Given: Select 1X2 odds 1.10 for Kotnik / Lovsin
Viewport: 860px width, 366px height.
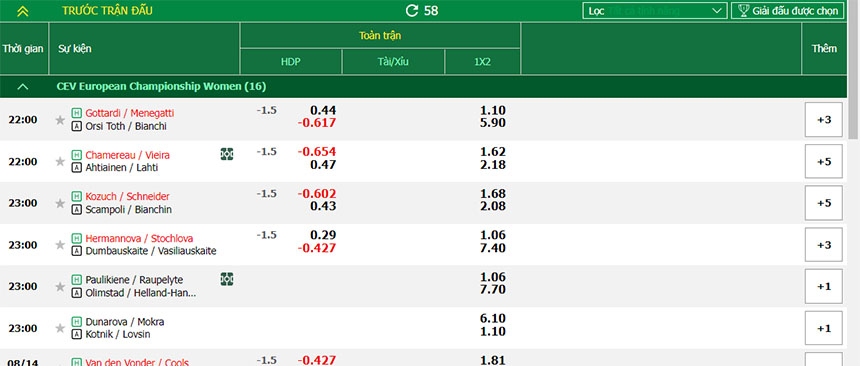Looking at the screenshot, I should (x=492, y=331).
